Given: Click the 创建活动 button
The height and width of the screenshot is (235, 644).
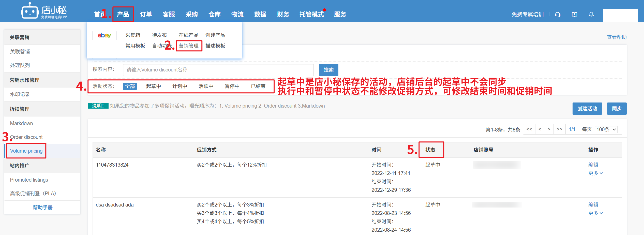Looking at the screenshot, I should click(587, 109).
